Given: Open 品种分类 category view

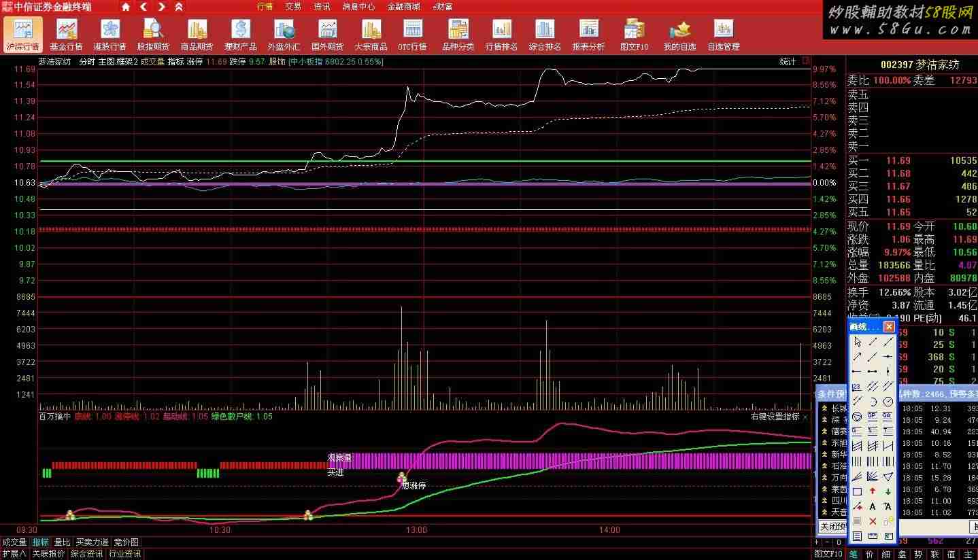Looking at the screenshot, I should [458, 35].
